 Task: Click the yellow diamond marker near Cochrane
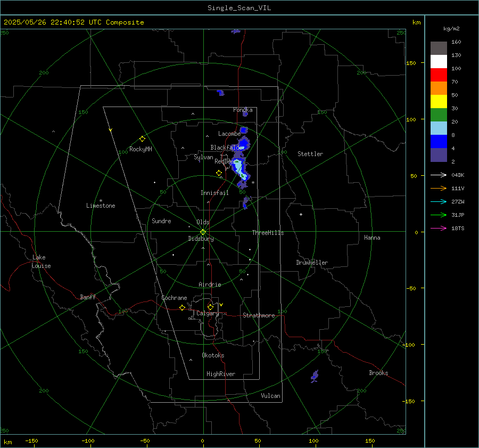(x=183, y=308)
